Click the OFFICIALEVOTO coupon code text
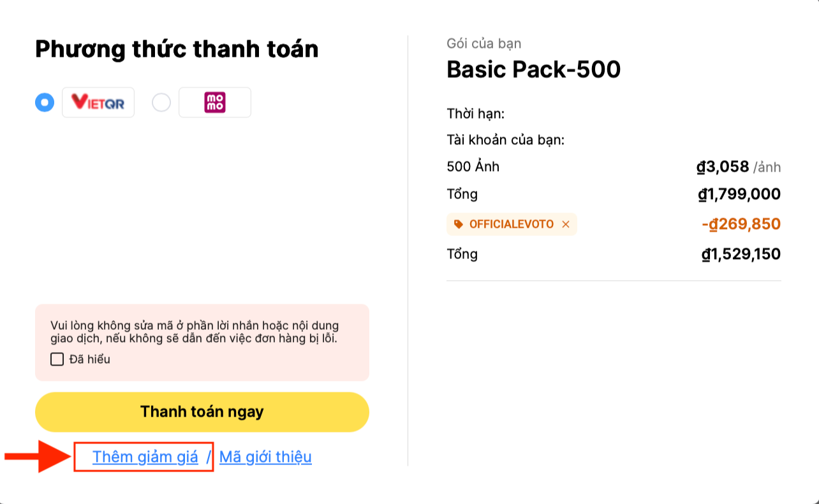819x504 pixels. click(512, 225)
